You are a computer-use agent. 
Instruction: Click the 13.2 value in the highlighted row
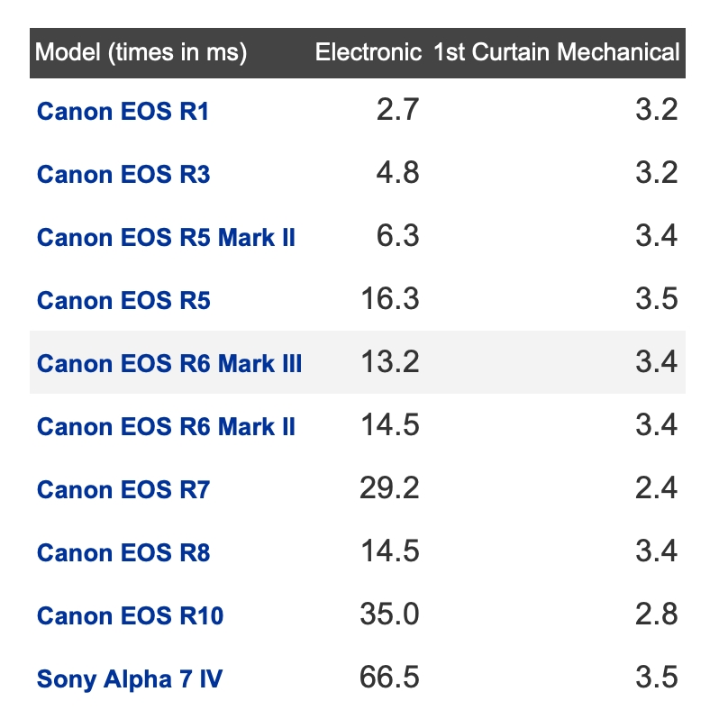[x=390, y=362]
